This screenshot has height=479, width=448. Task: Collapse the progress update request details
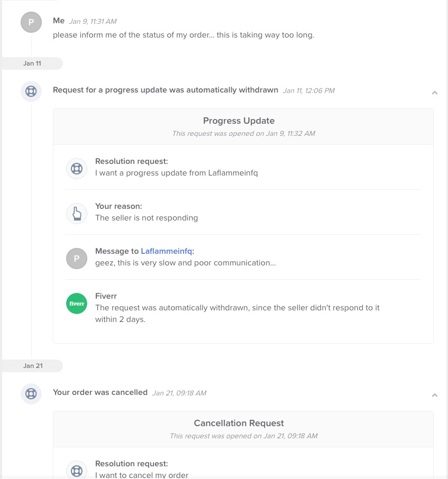pyautogui.click(x=435, y=93)
